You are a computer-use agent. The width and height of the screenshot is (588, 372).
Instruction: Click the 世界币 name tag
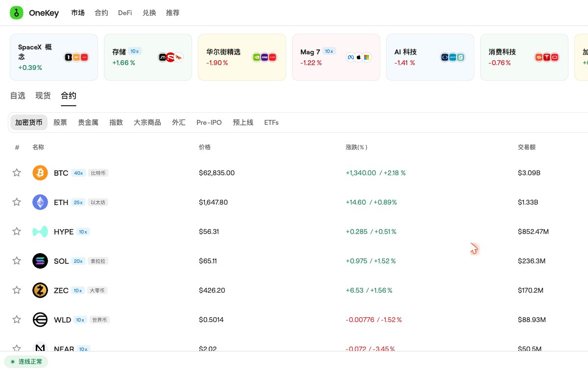coord(99,320)
